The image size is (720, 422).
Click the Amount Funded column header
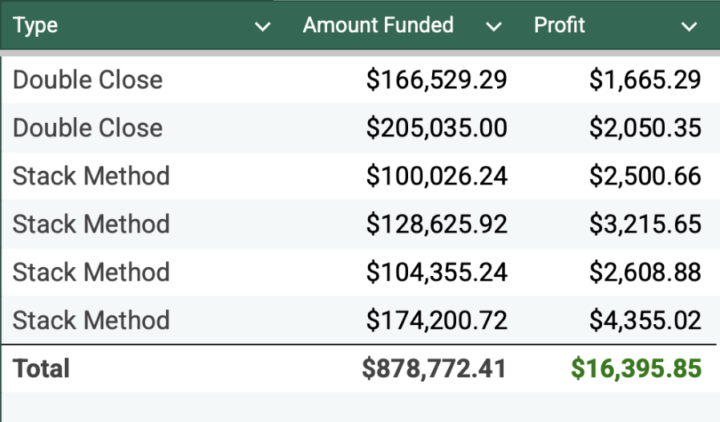pos(378,25)
